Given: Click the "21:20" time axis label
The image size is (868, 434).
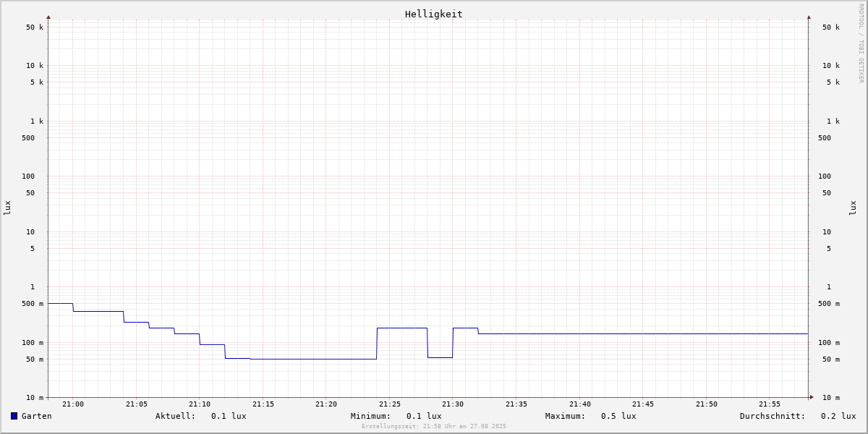Looking at the screenshot, I should pos(326,404).
